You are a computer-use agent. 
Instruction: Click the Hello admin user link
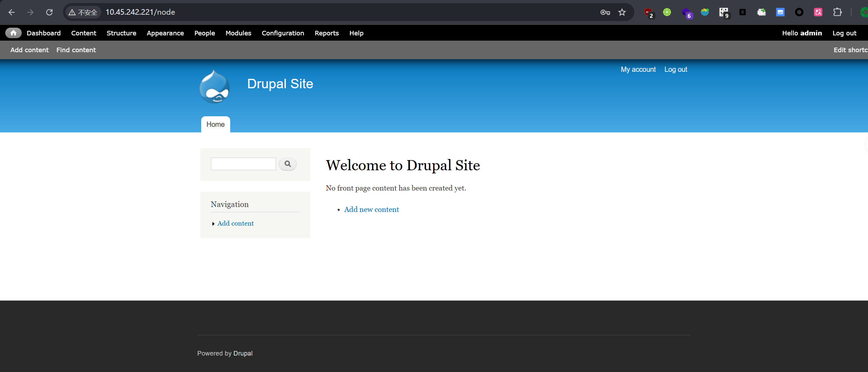coord(802,33)
